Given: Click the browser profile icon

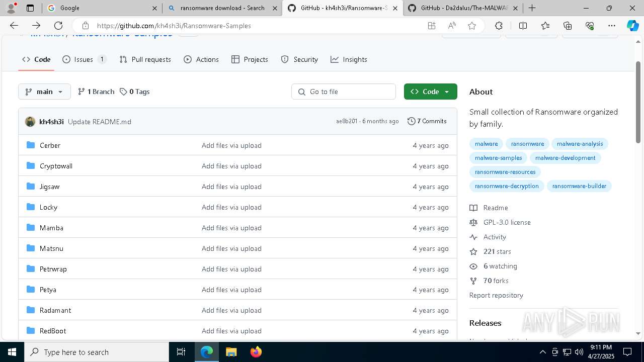Looking at the screenshot, I should pos(11,8).
